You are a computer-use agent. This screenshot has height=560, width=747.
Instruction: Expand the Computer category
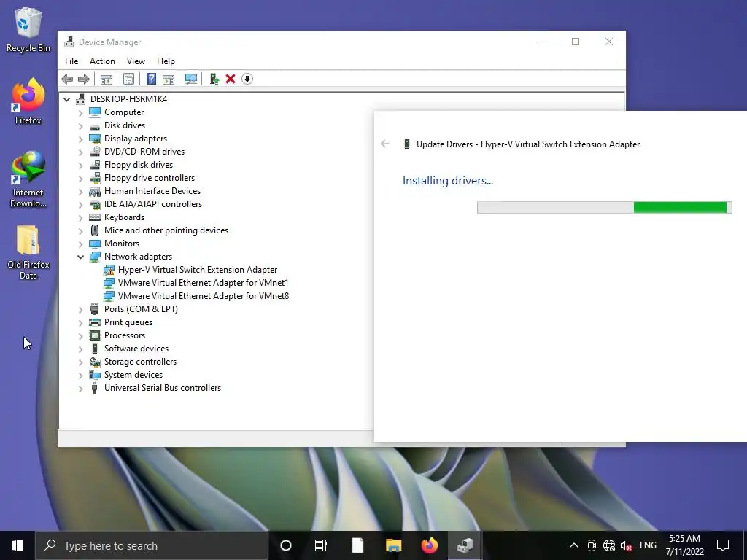(80, 113)
